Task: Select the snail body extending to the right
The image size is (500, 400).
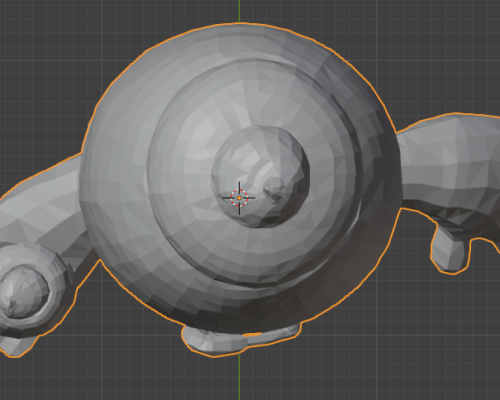Action: [x=450, y=167]
